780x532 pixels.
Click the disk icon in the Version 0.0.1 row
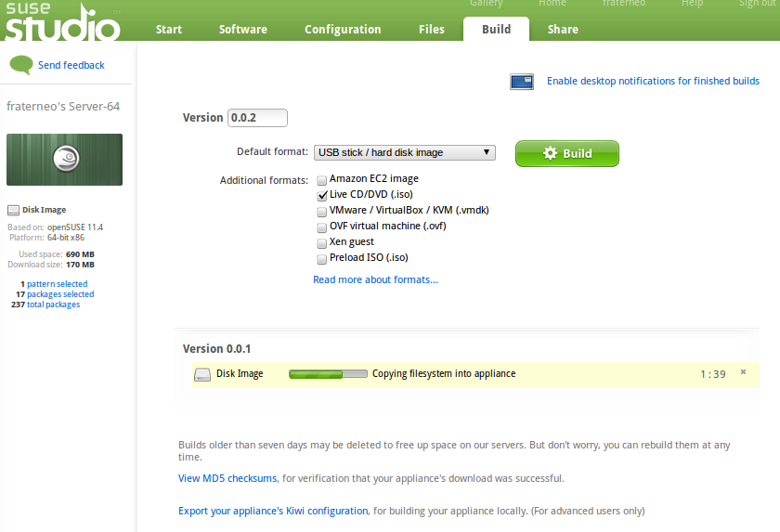tap(202, 374)
